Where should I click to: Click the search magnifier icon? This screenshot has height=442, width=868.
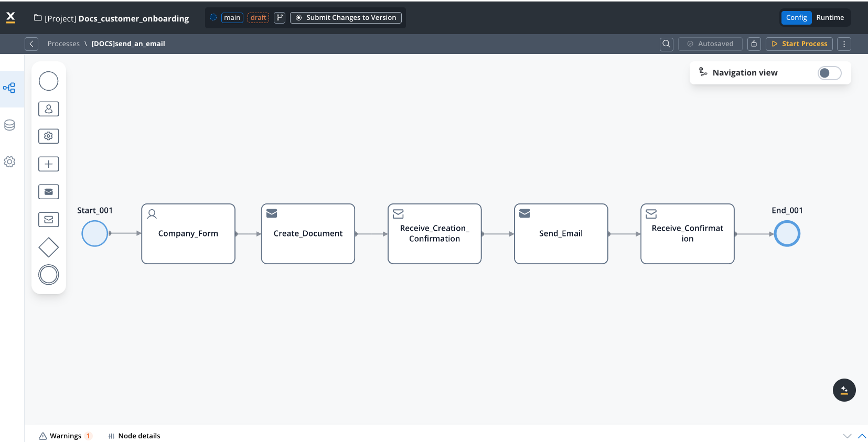667,44
